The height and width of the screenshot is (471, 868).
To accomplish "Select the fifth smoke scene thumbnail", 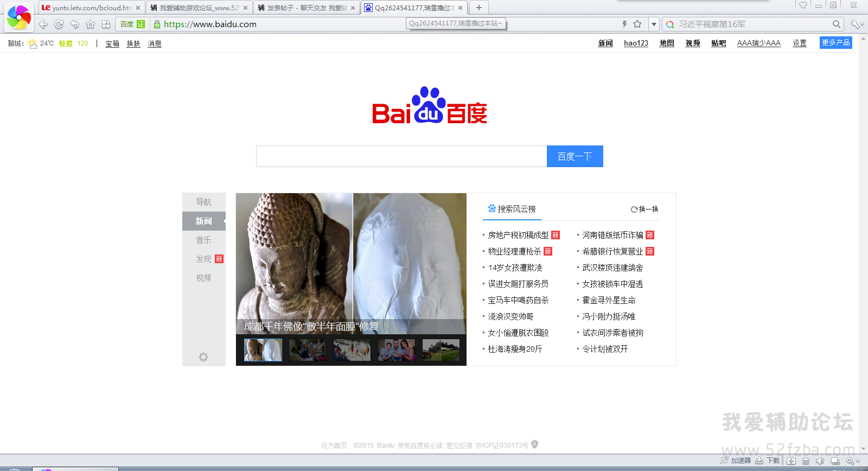I will [x=441, y=350].
